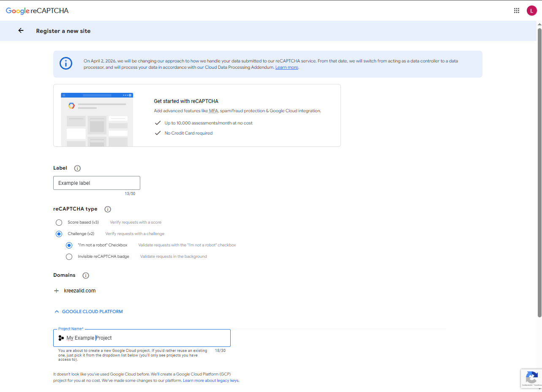The height and width of the screenshot is (392, 542).
Task: Open the Label info tooltip
Action: tap(77, 168)
